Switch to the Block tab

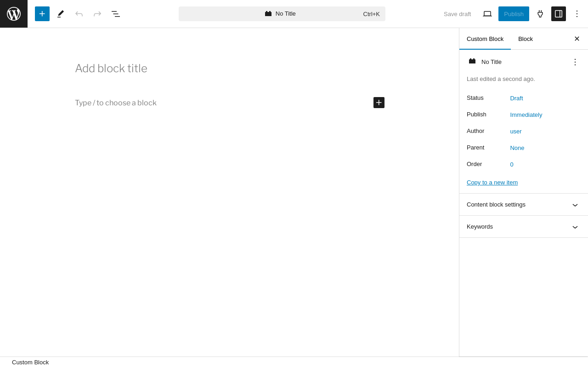point(526,39)
